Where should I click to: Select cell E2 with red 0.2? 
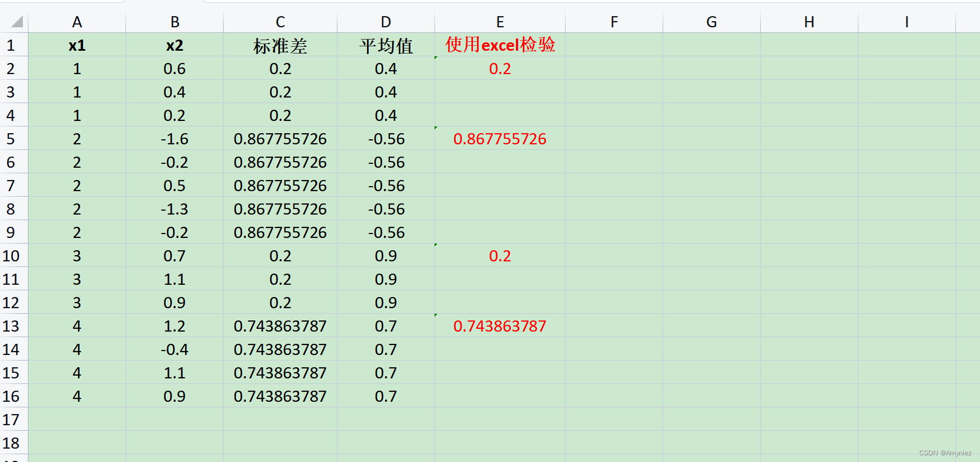pos(500,69)
